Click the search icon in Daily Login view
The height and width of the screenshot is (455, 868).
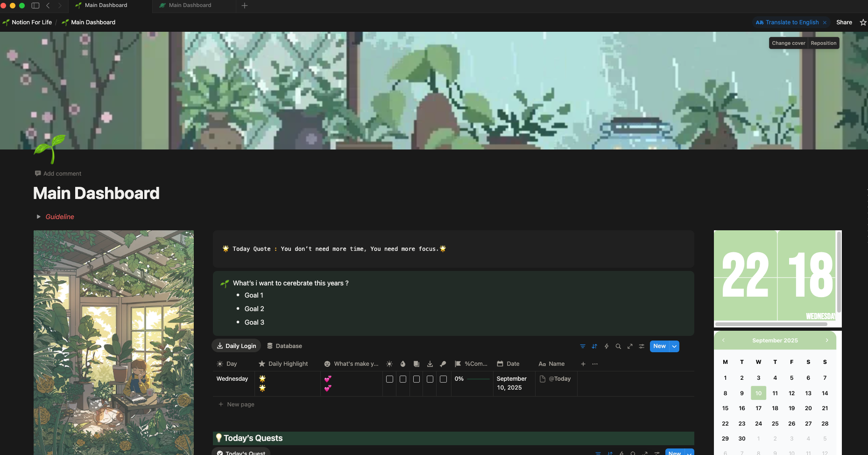618,346
